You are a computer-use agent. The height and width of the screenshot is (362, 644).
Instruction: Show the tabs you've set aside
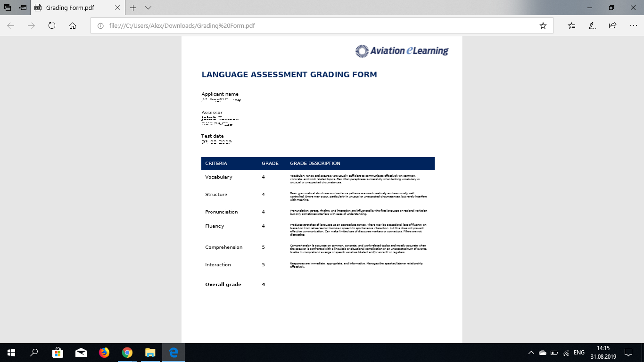tap(8, 8)
